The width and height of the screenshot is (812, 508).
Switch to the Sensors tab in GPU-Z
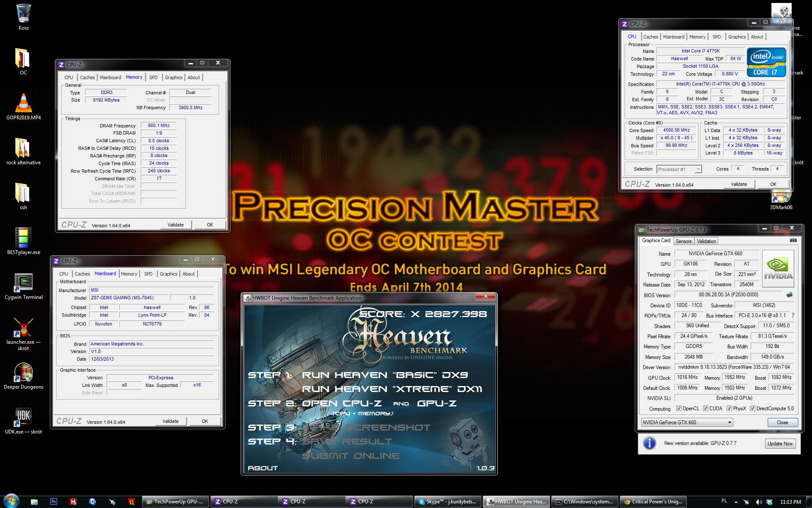[683, 241]
